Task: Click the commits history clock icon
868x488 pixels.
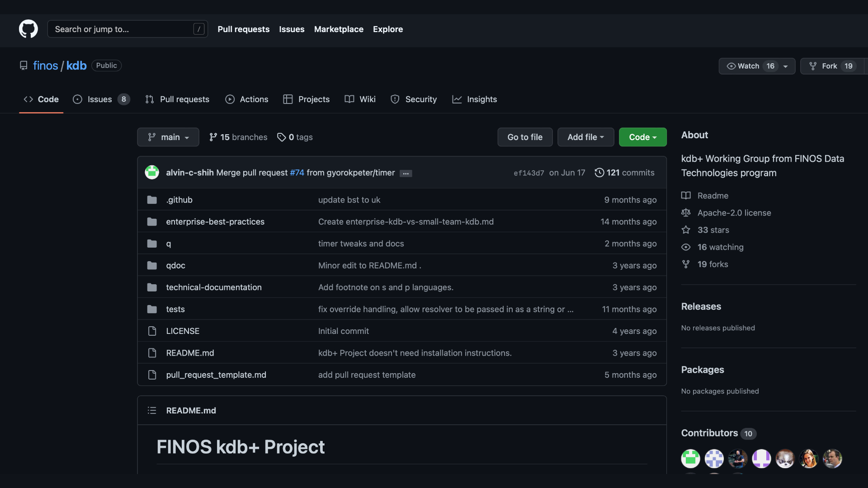Action: [599, 173]
